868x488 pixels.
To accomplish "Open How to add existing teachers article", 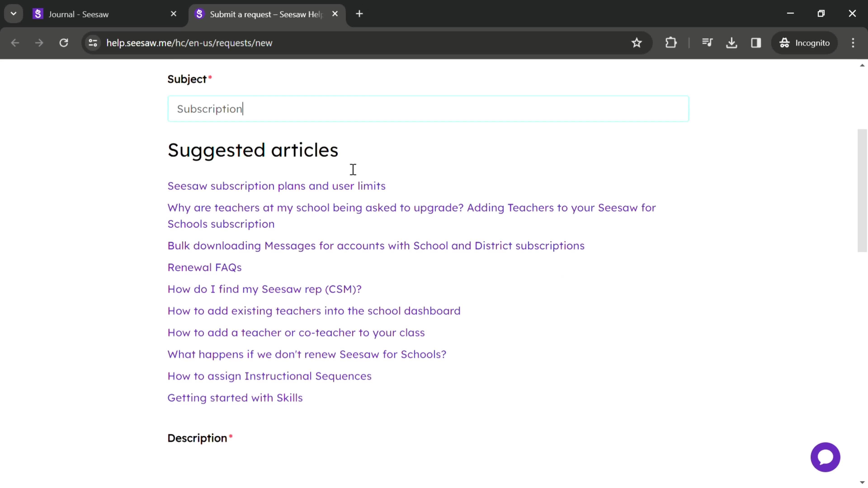I will click(x=314, y=311).
